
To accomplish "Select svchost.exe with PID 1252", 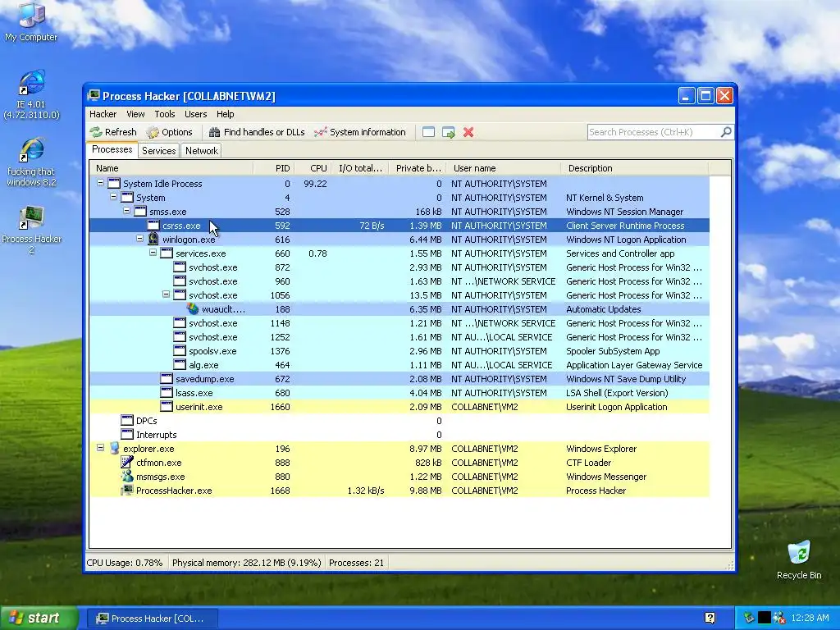I will pyautogui.click(x=399, y=337).
